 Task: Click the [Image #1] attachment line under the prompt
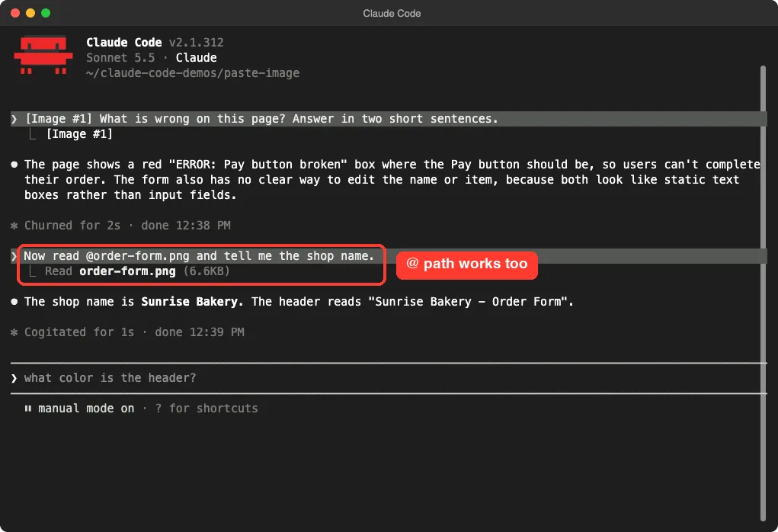point(79,134)
